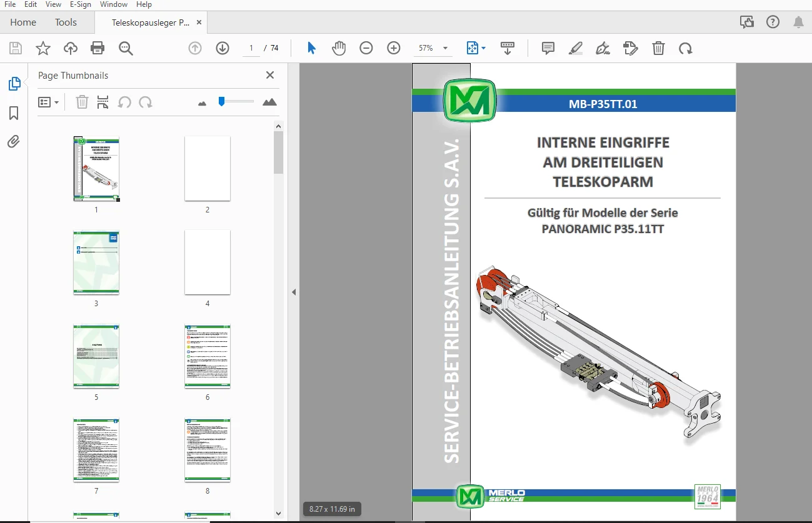Image resolution: width=812 pixels, height=523 pixels.
Task: Select page 6 thumbnail
Action: coord(208,356)
